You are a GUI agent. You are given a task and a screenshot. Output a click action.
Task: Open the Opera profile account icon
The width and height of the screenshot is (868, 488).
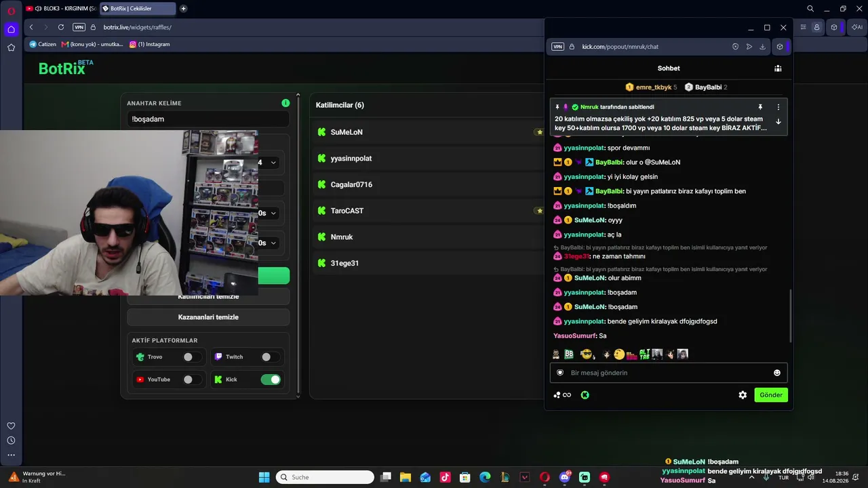coord(816,27)
